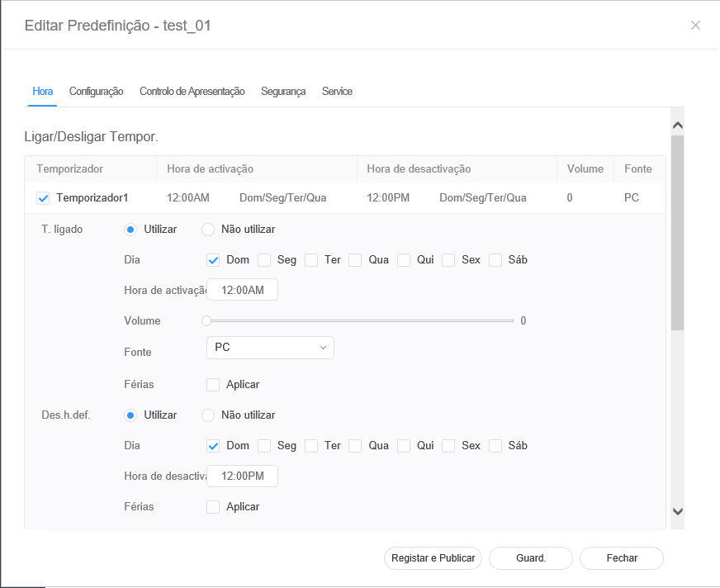Image resolution: width=720 pixels, height=588 pixels.
Task: Go to Controlo de Apresentação tab
Action: pyautogui.click(x=192, y=92)
